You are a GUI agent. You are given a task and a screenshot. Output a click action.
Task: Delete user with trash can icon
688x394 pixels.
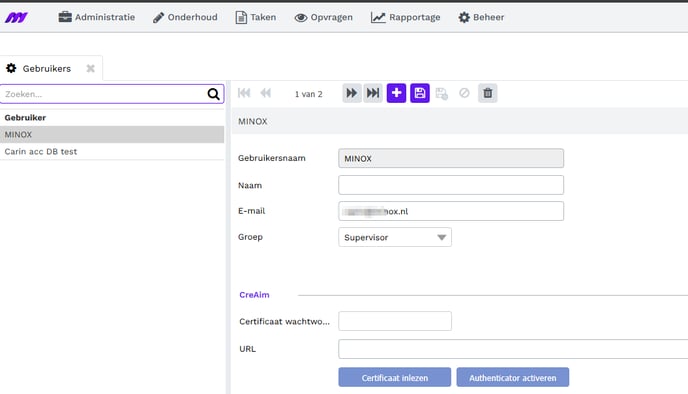(x=487, y=93)
